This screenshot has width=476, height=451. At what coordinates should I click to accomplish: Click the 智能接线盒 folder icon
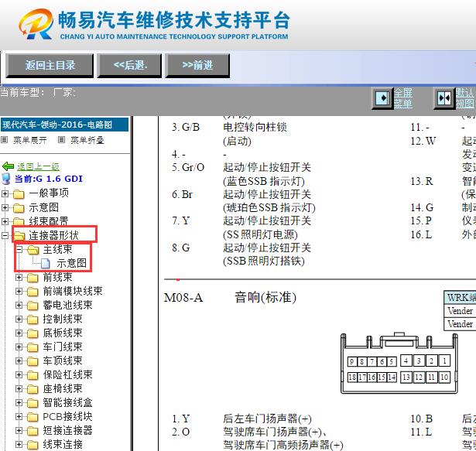pyautogui.click(x=33, y=403)
